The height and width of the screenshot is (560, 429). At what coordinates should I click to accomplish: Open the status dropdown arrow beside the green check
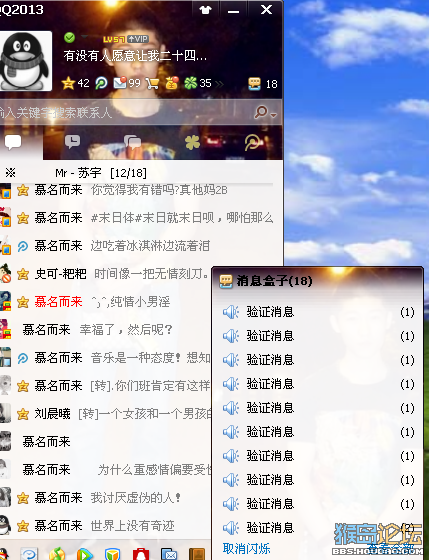tap(85, 37)
